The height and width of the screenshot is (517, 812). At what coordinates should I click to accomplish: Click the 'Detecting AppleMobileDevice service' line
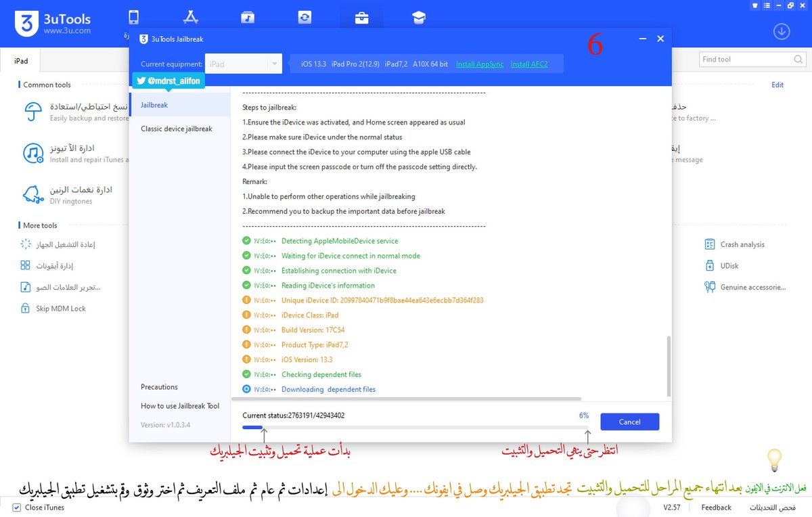pyautogui.click(x=340, y=241)
